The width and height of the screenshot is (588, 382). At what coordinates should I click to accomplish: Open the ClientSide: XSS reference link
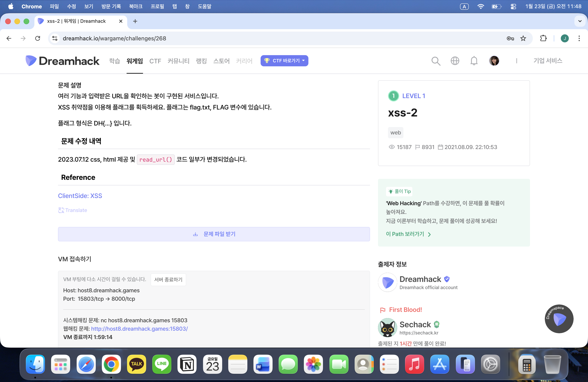coord(80,196)
